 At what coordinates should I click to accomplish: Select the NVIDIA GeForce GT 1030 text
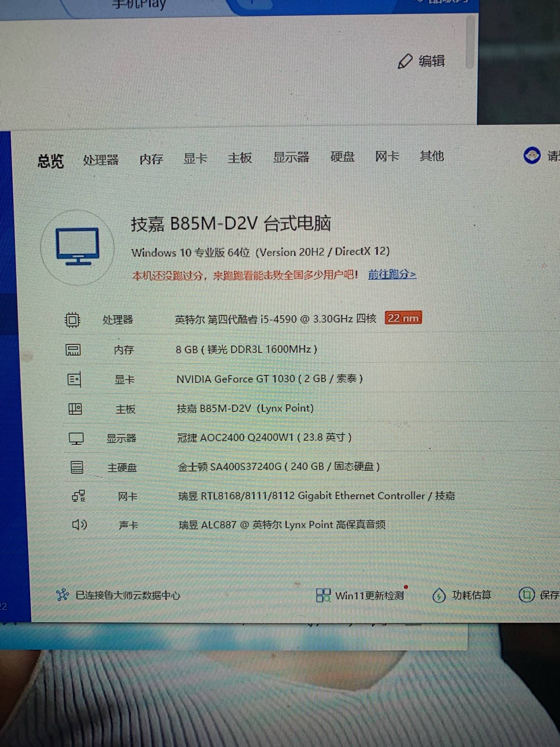tap(269, 379)
